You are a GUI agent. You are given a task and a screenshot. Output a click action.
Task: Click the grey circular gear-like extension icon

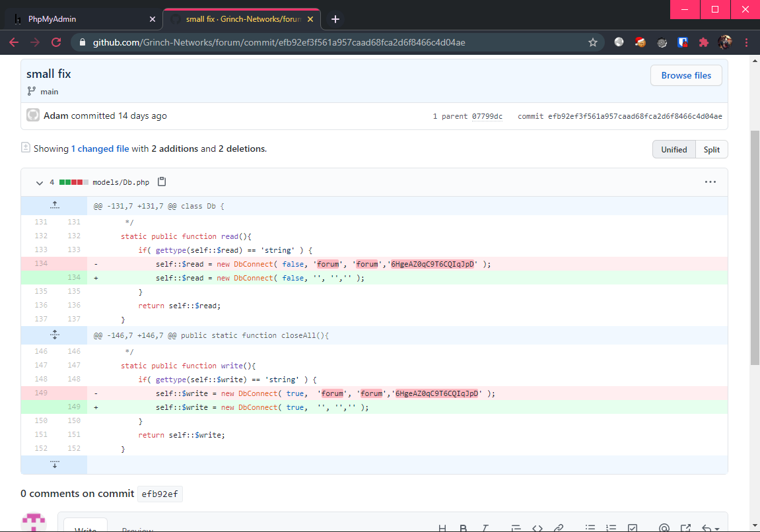point(662,43)
